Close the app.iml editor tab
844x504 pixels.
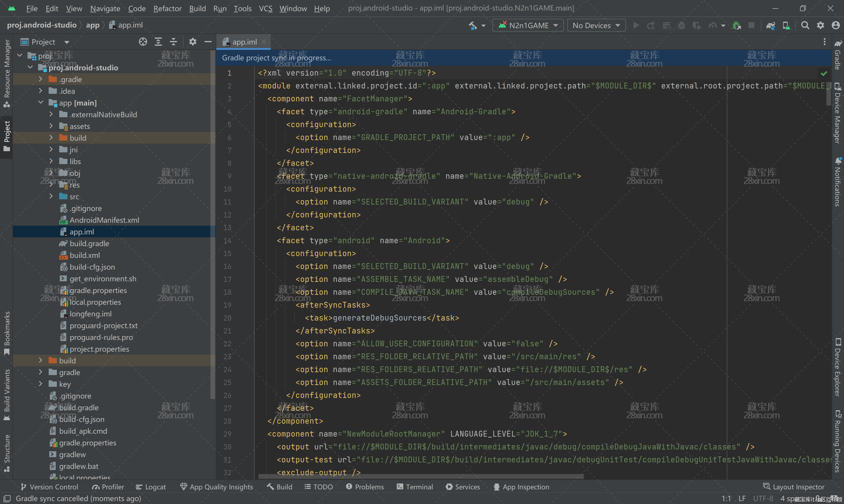click(264, 42)
